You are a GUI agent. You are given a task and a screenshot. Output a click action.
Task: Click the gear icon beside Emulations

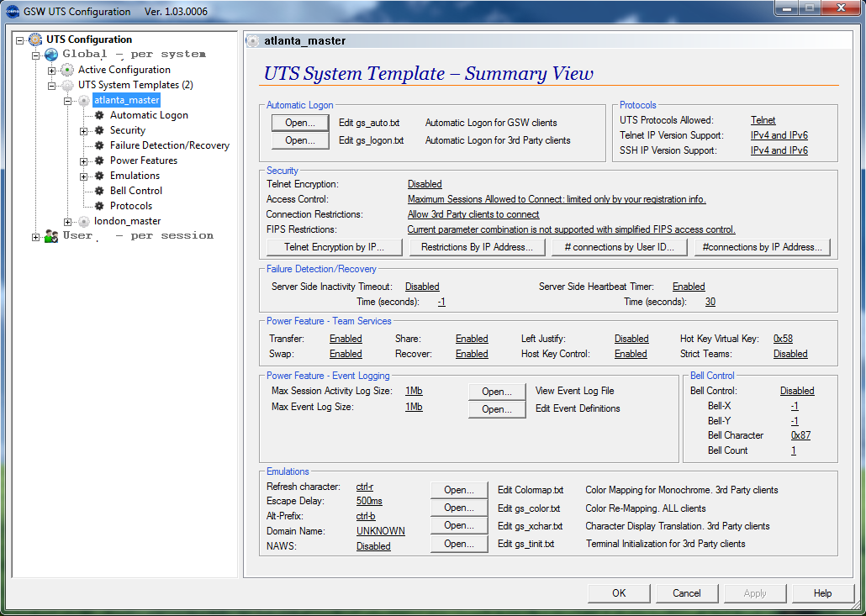[99, 176]
